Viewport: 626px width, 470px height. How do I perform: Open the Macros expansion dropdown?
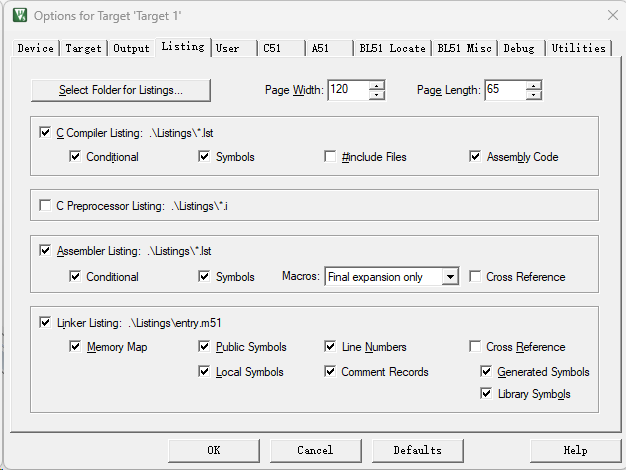[449, 277]
